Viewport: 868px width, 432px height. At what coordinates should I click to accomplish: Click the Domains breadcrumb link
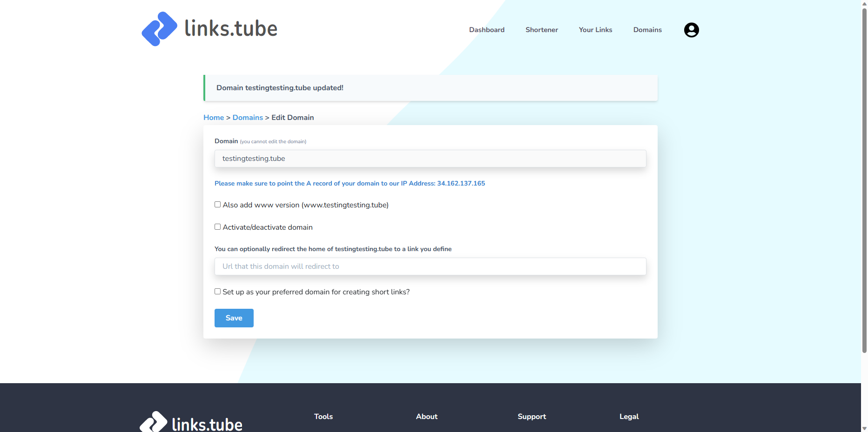pos(248,118)
